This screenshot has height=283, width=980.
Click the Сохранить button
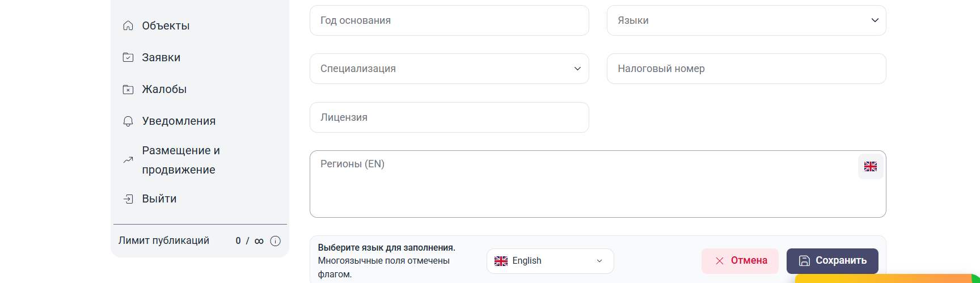tap(832, 261)
